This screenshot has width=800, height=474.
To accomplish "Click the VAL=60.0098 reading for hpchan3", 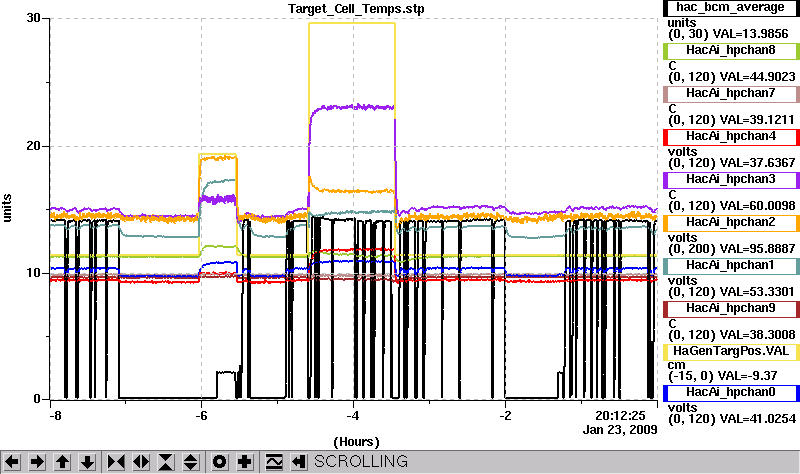I will 757,206.
